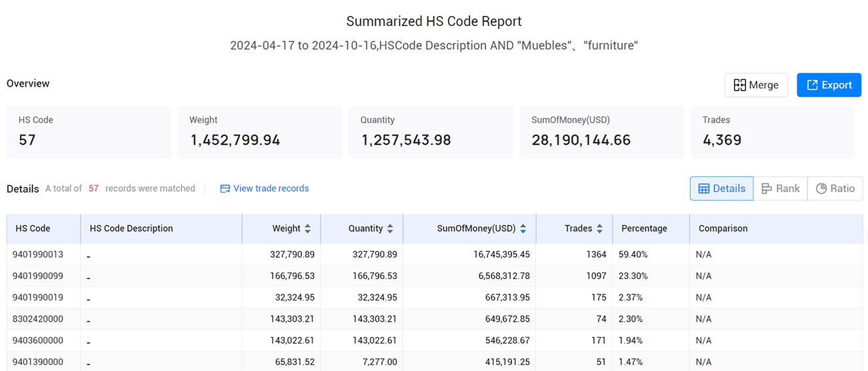This screenshot has height=371, width=868.
Task: Click the Overview Weight card 1,452,799.94
Action: (x=260, y=132)
